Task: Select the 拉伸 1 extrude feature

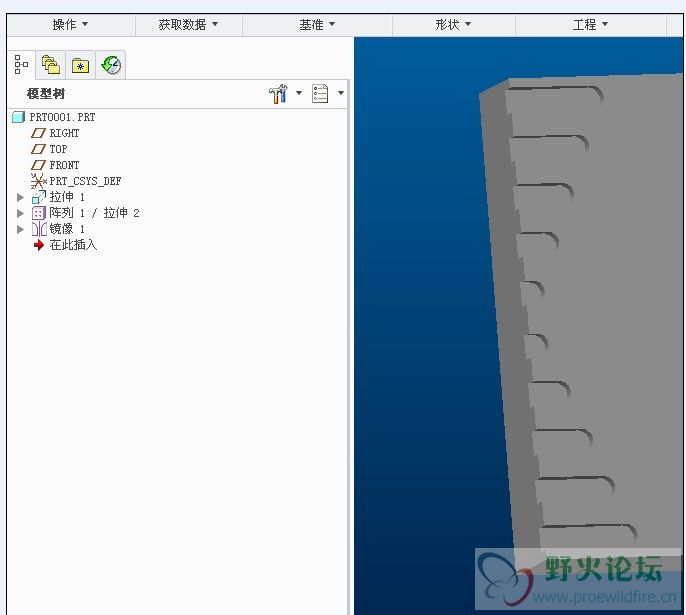Action: pos(67,197)
